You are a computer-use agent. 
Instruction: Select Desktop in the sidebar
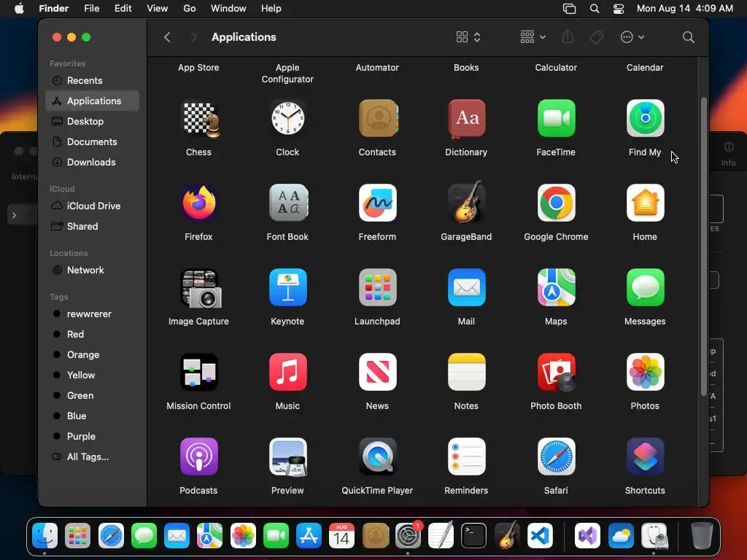pos(93,122)
